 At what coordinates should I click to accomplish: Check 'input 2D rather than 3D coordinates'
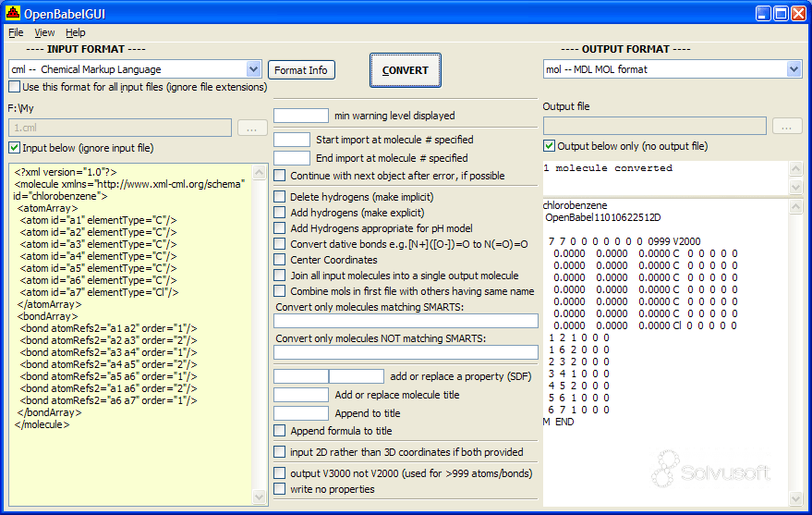click(280, 452)
